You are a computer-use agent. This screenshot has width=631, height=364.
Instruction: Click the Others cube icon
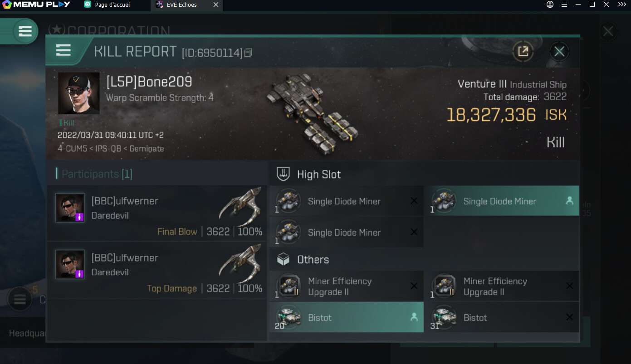(x=283, y=259)
